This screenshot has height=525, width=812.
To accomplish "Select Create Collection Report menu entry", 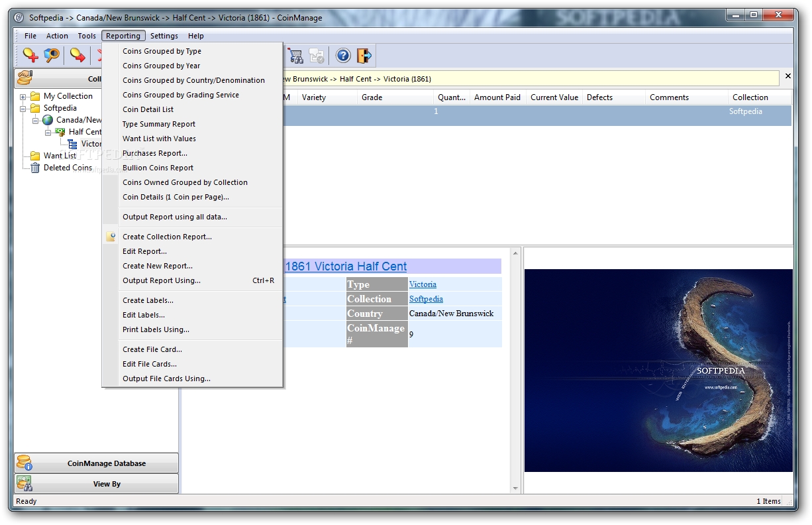I will pos(193,237).
